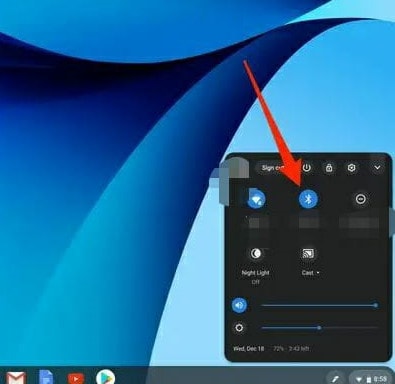The height and width of the screenshot is (384, 395).
Task: Expand the Cast dropdown arrow
Action: [x=318, y=273]
